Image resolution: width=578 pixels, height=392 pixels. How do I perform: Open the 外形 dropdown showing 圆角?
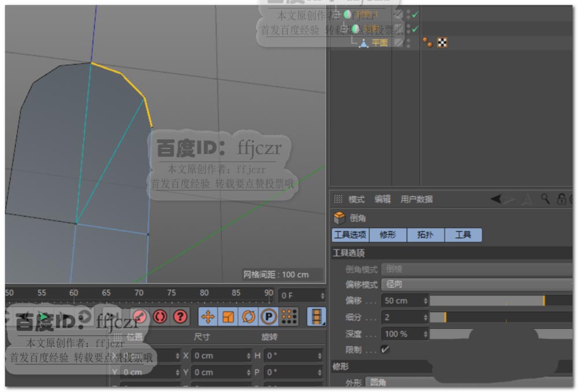tap(469, 382)
